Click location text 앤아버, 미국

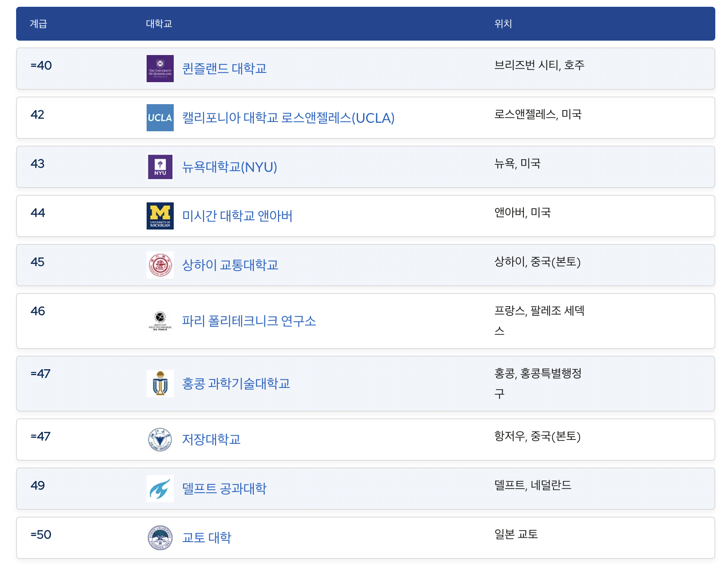tap(522, 213)
